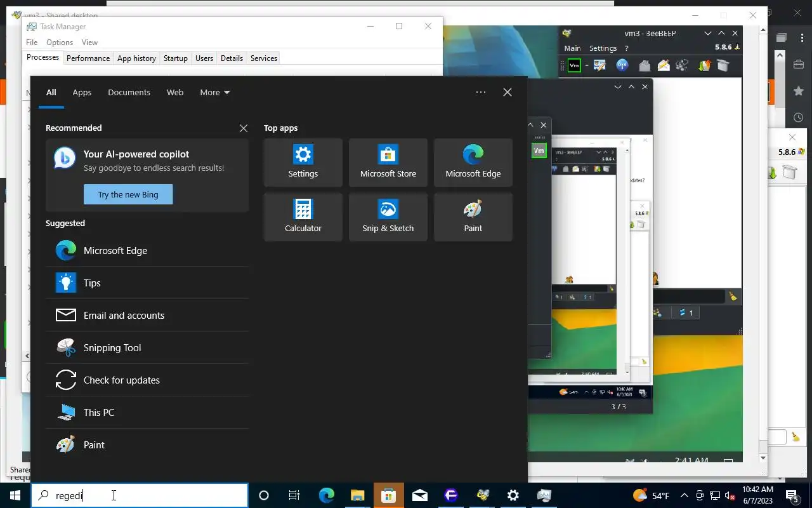Switch to Startup tab in Task Manager
Viewport: 812px width, 508px height.
click(x=176, y=58)
